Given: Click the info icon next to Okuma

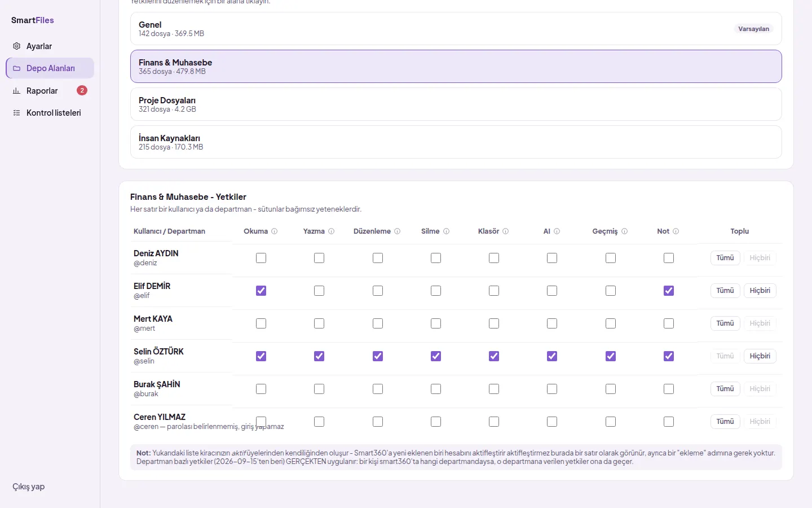Looking at the screenshot, I should (x=275, y=231).
